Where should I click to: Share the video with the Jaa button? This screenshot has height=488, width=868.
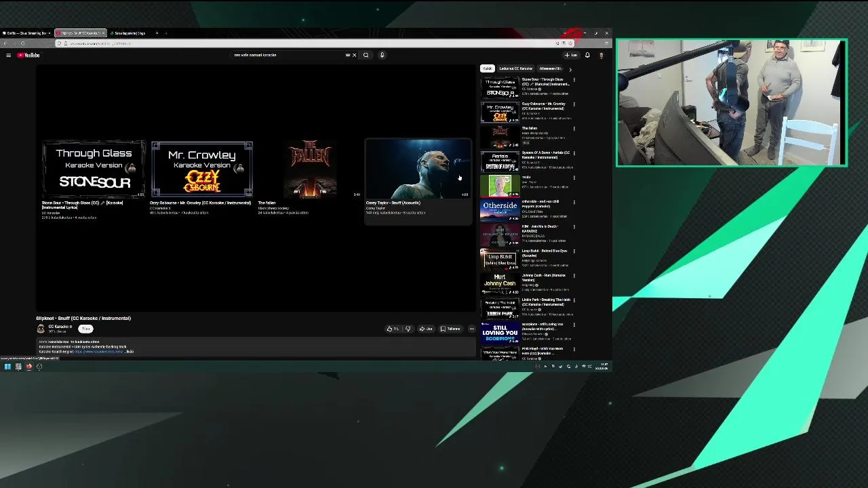[425, 329]
